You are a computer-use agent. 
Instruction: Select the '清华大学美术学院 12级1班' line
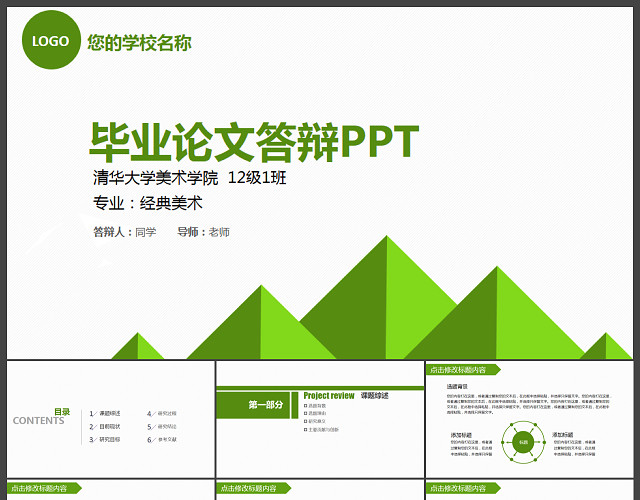click(x=189, y=178)
